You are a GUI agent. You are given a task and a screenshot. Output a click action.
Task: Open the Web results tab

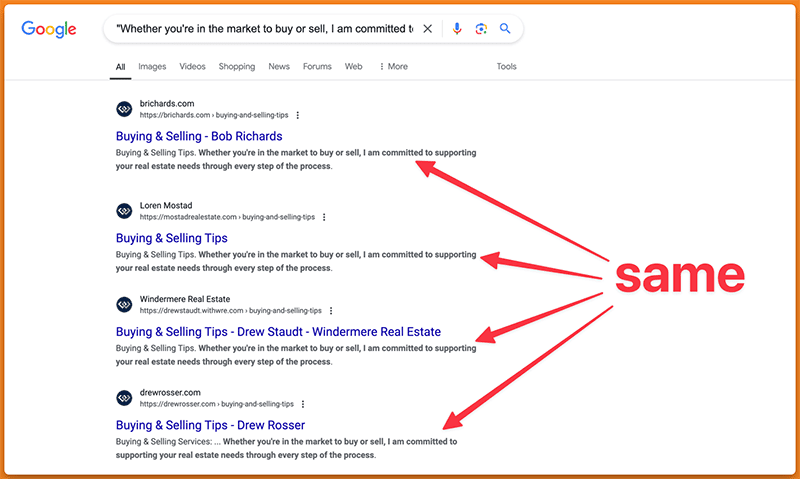(x=354, y=66)
